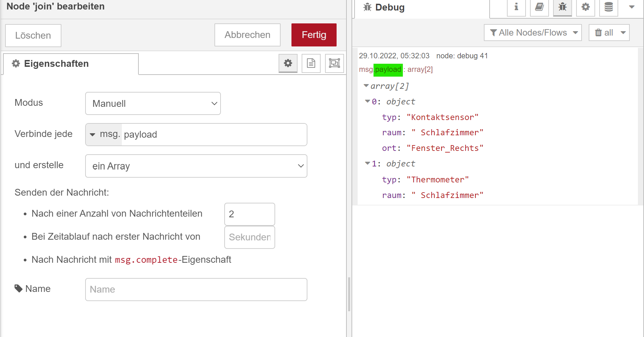Click the "Fenster_Rechts" value
Image resolution: width=644 pixels, height=337 pixels.
(x=445, y=148)
